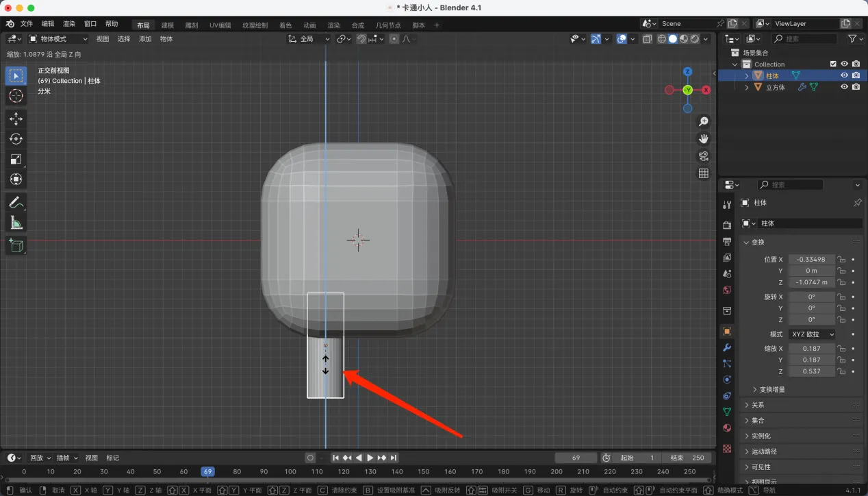Click the 位置 X value field
Screen dimensions: 868x496
(x=811, y=260)
